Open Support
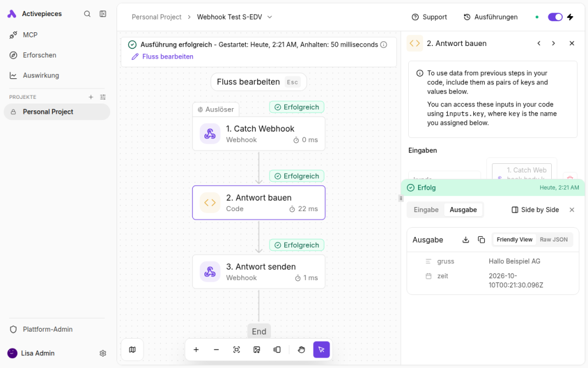Viewport: 588px width, 368px height. click(x=430, y=17)
